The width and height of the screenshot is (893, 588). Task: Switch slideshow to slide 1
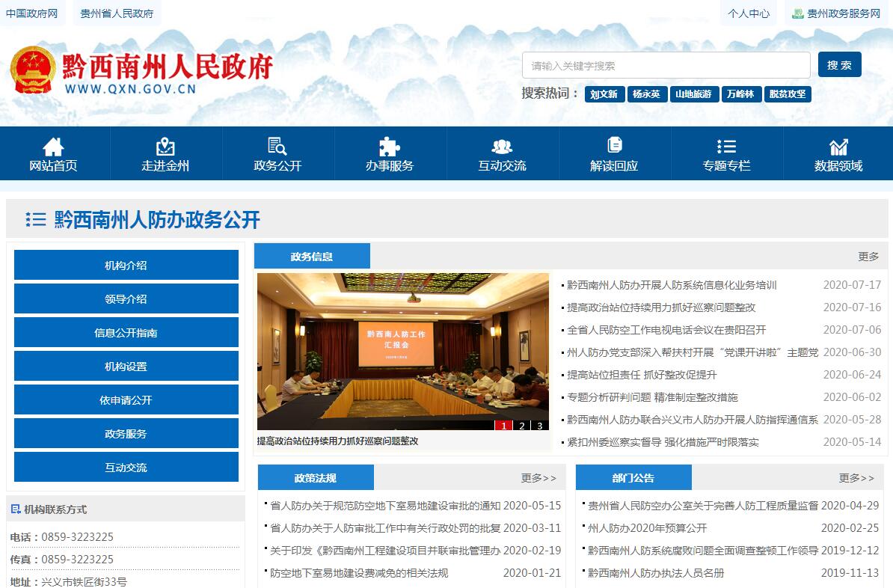click(x=503, y=426)
